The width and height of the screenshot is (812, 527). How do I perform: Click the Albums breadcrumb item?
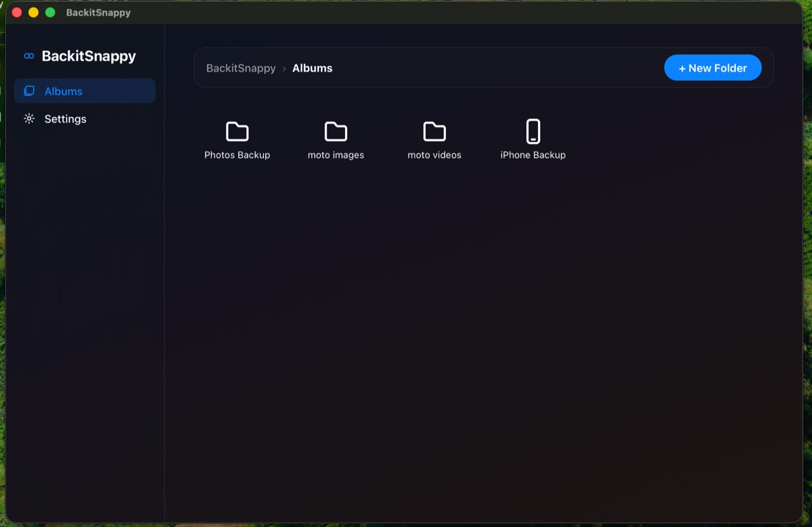click(312, 68)
